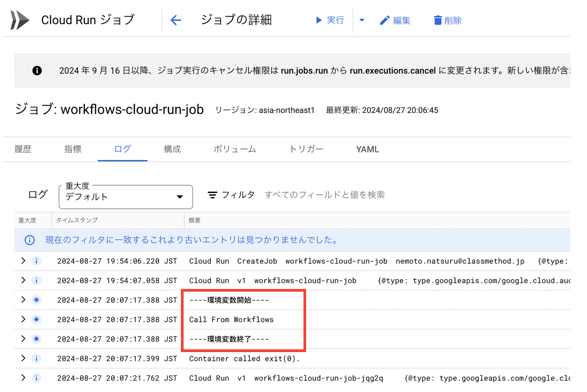Click the フィルタ filter icon
587x392 pixels.
coord(212,195)
